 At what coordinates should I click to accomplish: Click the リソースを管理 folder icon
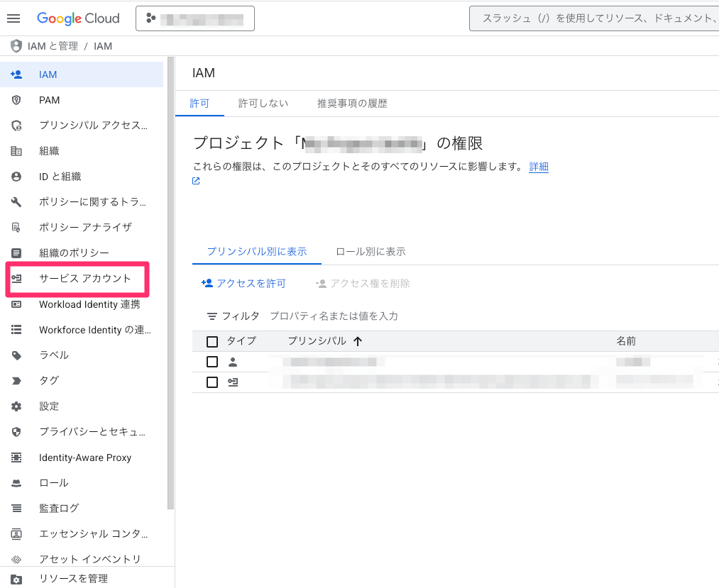click(x=16, y=579)
